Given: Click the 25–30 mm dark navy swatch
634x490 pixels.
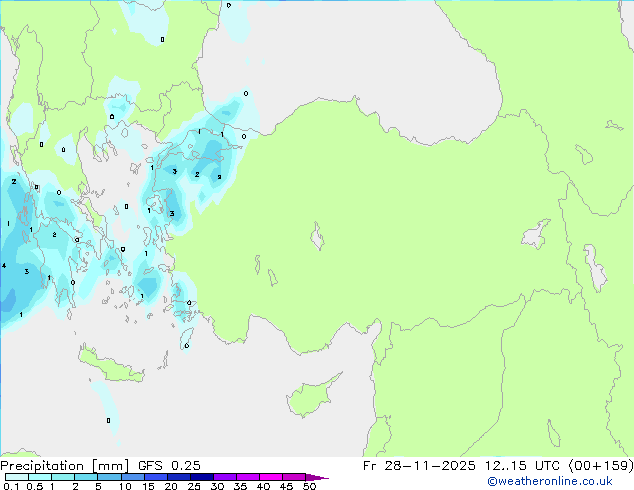Looking at the screenshot, I should pos(201,477).
